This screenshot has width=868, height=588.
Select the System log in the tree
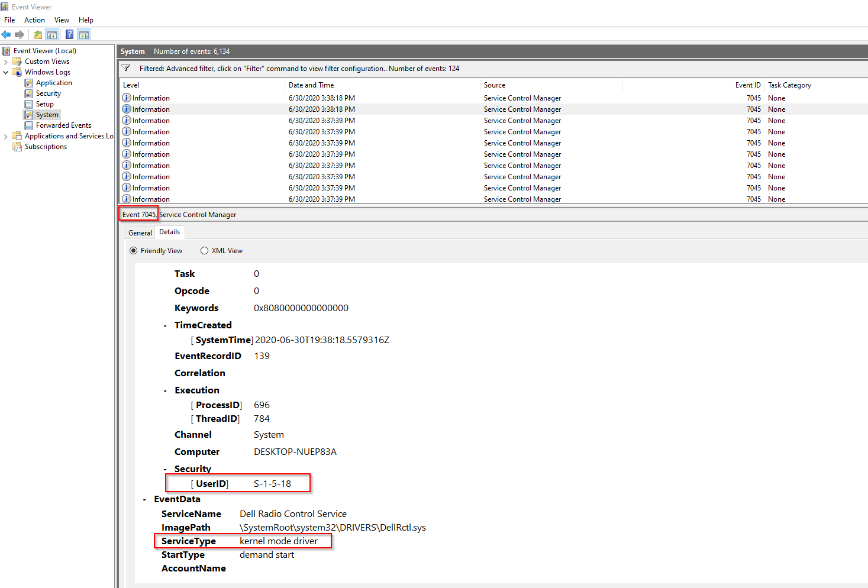point(47,115)
